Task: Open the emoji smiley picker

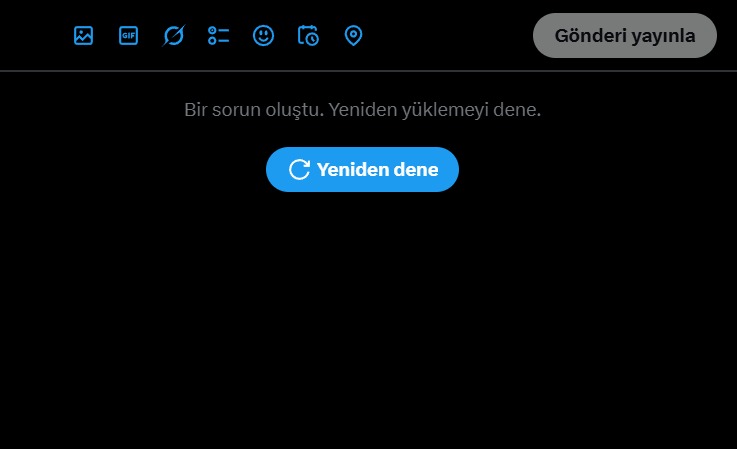Action: coord(263,36)
